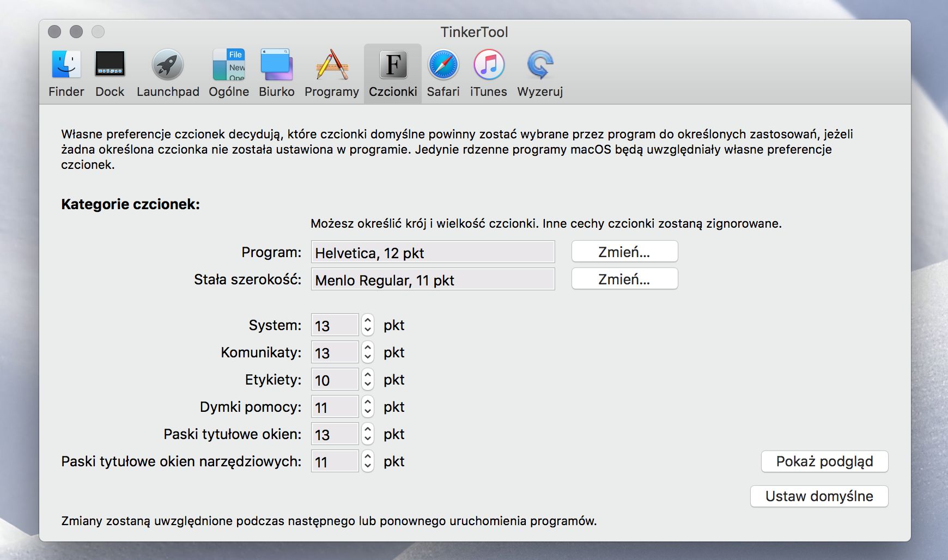The width and height of the screenshot is (948, 560).
Task: Focus the Dymki pomocy size field
Action: pyautogui.click(x=335, y=407)
